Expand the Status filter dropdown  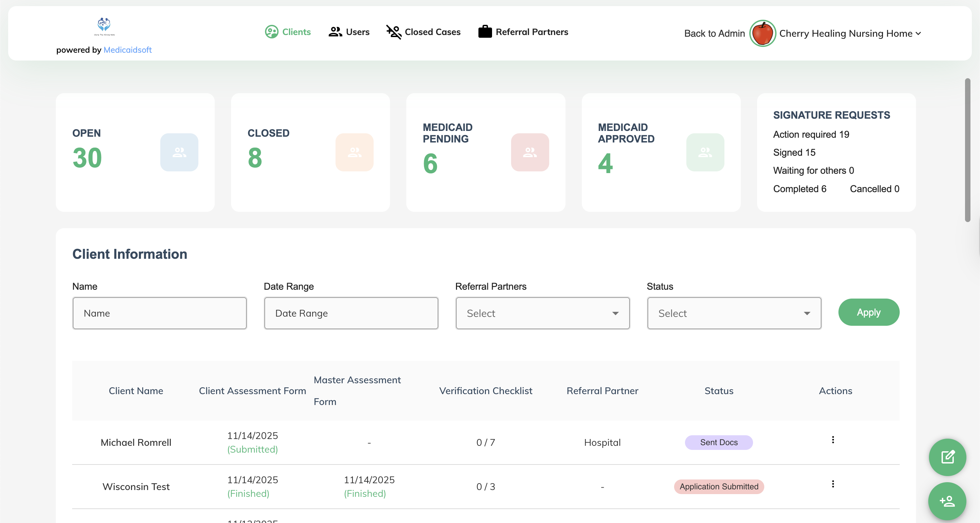pos(734,313)
